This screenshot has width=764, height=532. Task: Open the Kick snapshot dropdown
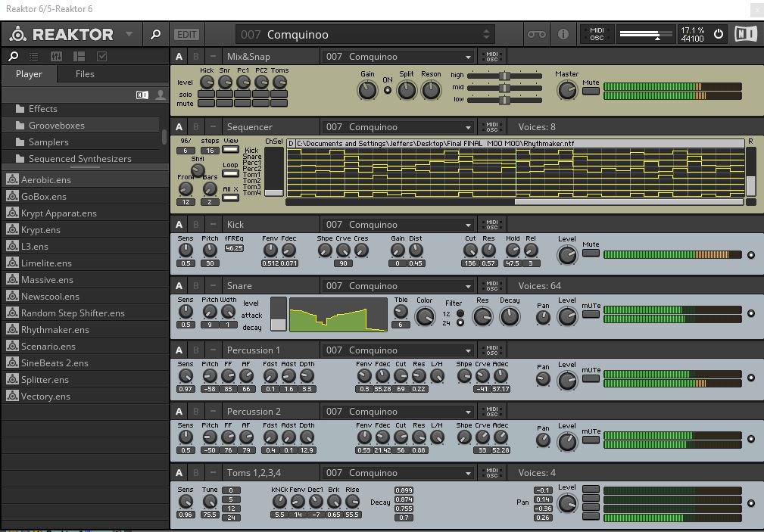coord(398,225)
